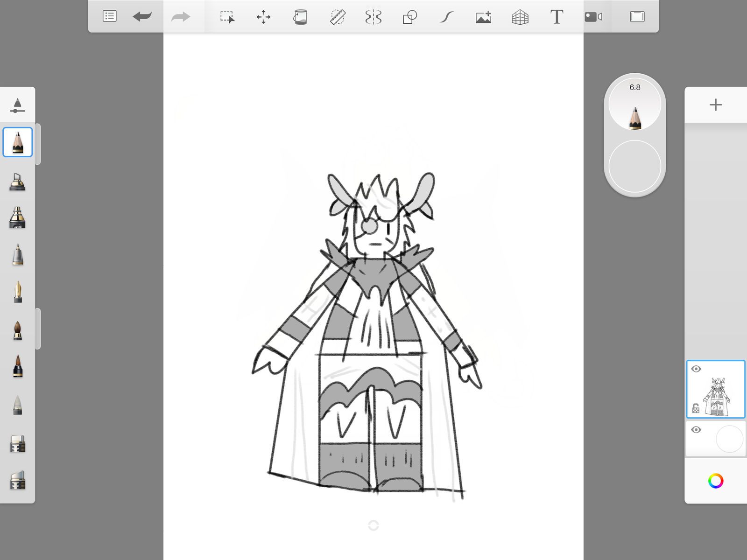
Task: Hide the background layer
Action: coord(696,430)
